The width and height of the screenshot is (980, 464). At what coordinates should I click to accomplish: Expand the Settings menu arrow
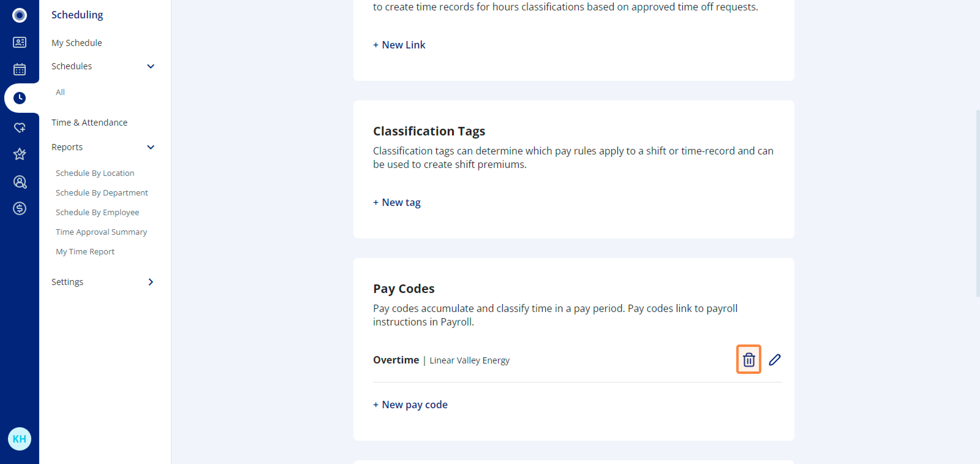point(151,282)
